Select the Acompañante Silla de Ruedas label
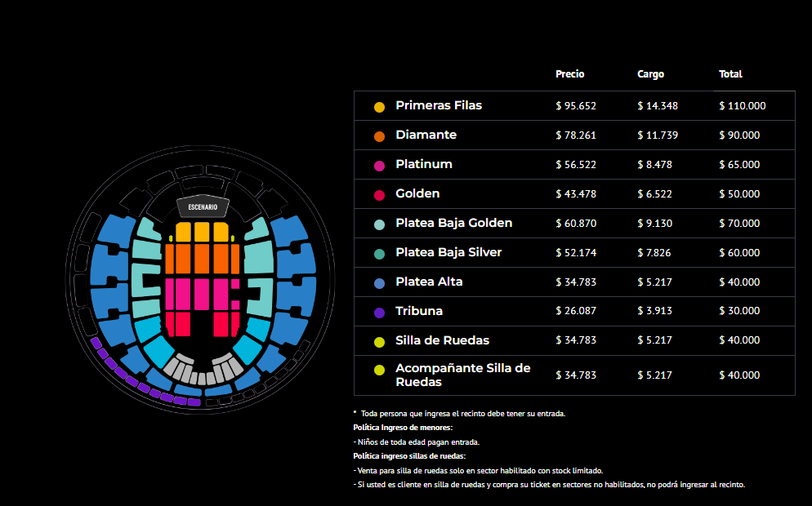 point(462,375)
